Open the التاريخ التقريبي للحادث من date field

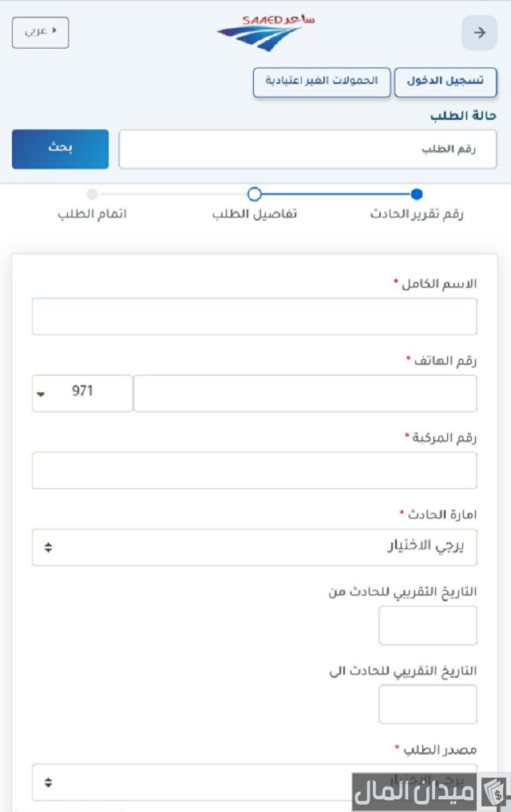pos(427,625)
